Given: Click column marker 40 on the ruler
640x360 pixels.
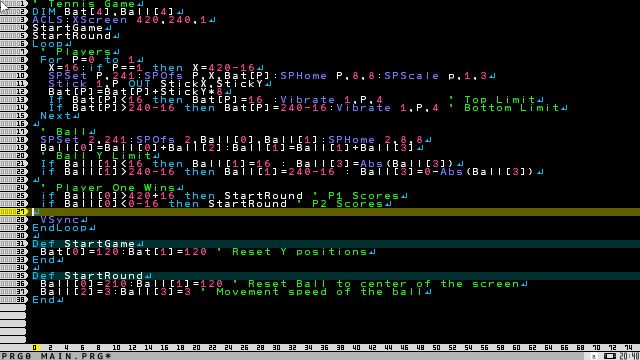Looking at the screenshot, I should [356, 348].
